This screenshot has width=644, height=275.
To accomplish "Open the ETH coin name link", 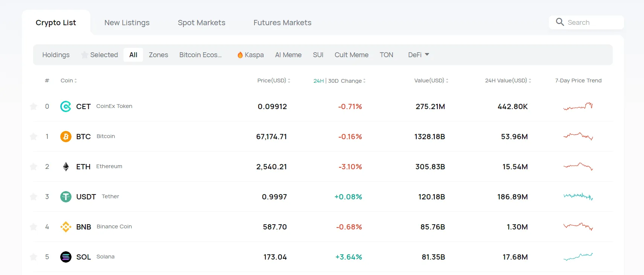I will (x=83, y=167).
